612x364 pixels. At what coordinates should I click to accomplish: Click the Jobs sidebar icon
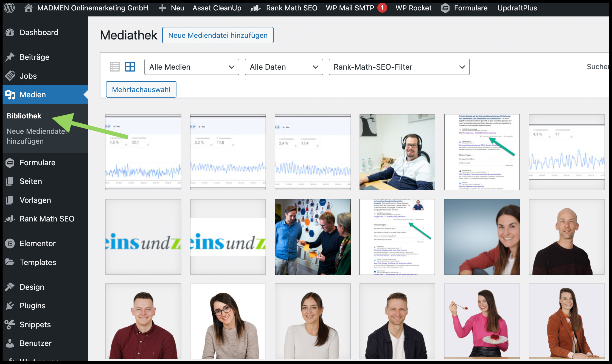coord(10,76)
